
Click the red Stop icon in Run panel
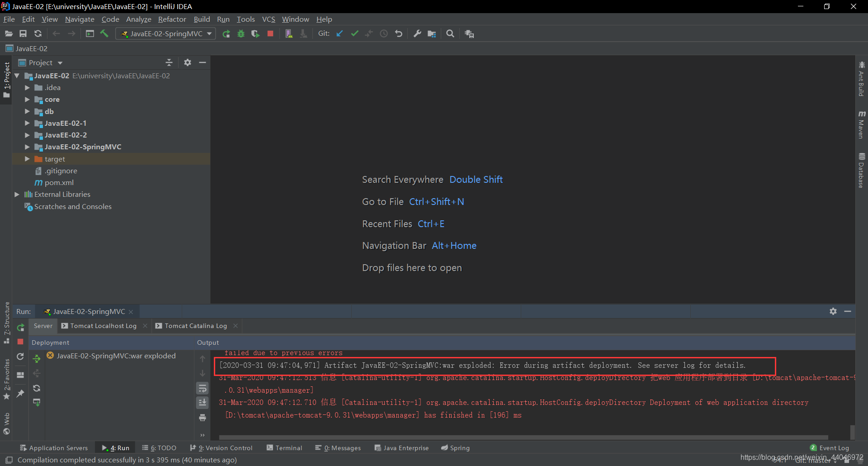point(20,342)
